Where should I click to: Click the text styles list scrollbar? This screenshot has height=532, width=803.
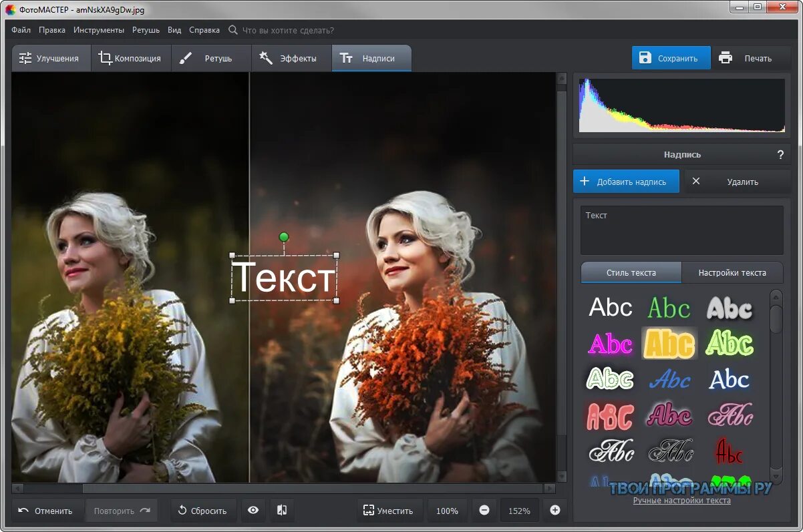[x=776, y=387]
